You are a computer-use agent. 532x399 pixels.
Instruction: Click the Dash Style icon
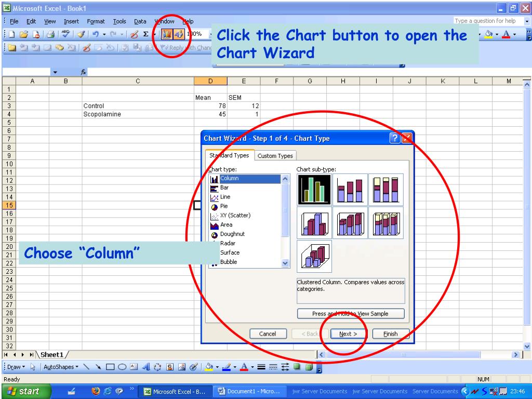(273, 367)
